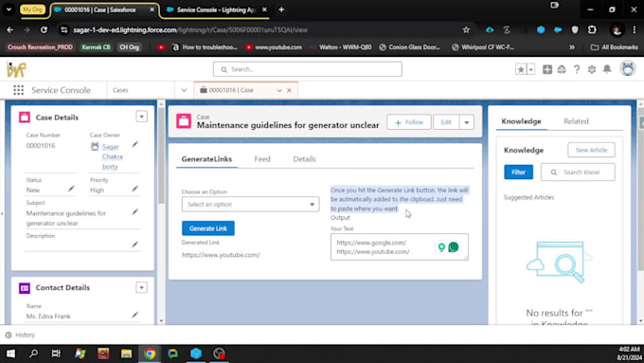Image resolution: width=644 pixels, height=363 pixels.
Task: Switch to the Feed tab
Action: click(262, 159)
